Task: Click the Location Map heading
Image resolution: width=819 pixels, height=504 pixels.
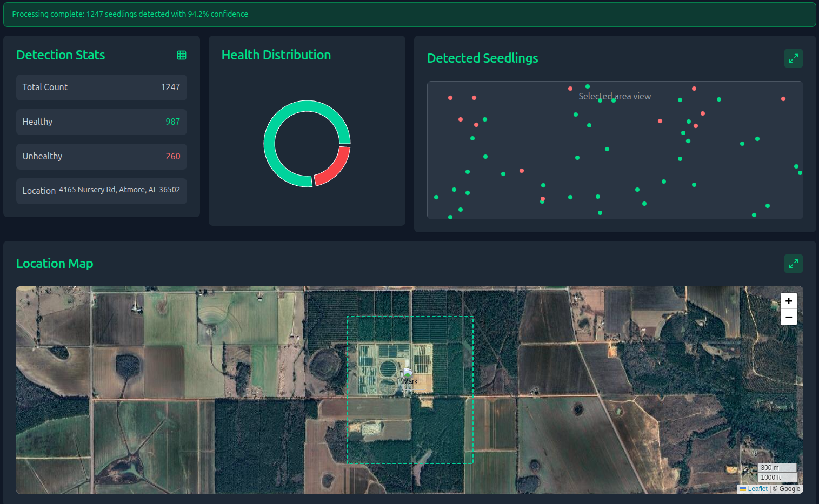Action: pos(55,264)
